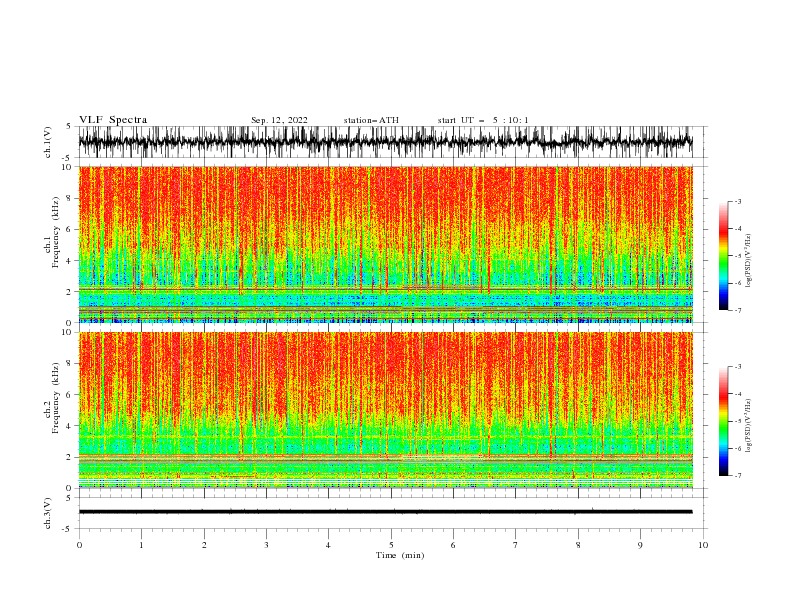
Task: Click the "-5" tick on ch.1 colorbar
Action: pos(737,256)
